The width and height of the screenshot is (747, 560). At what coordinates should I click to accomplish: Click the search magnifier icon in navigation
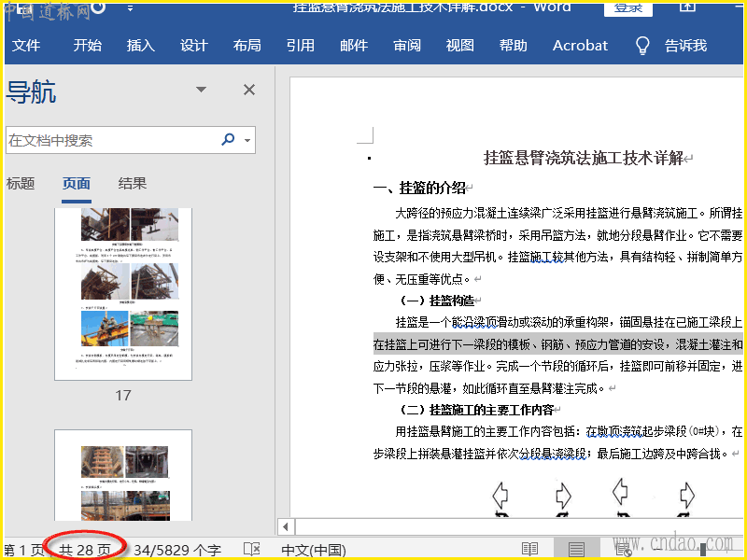tap(228, 140)
